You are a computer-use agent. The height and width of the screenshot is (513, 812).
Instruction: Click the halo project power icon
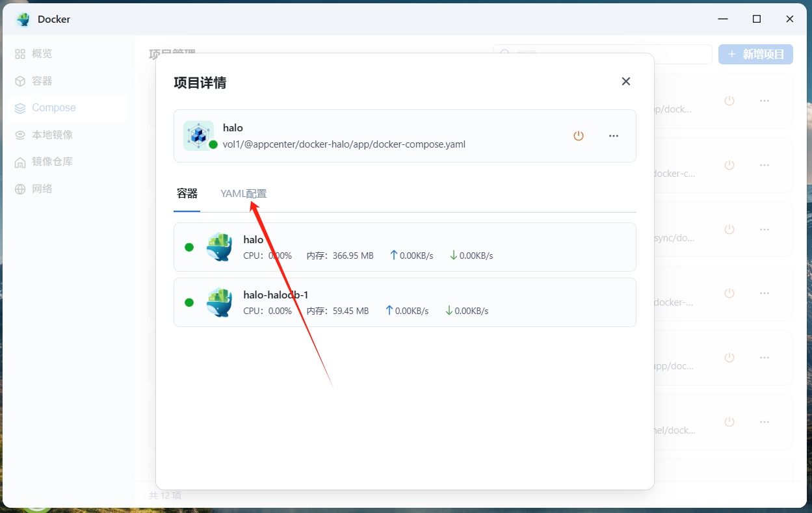pyautogui.click(x=578, y=136)
